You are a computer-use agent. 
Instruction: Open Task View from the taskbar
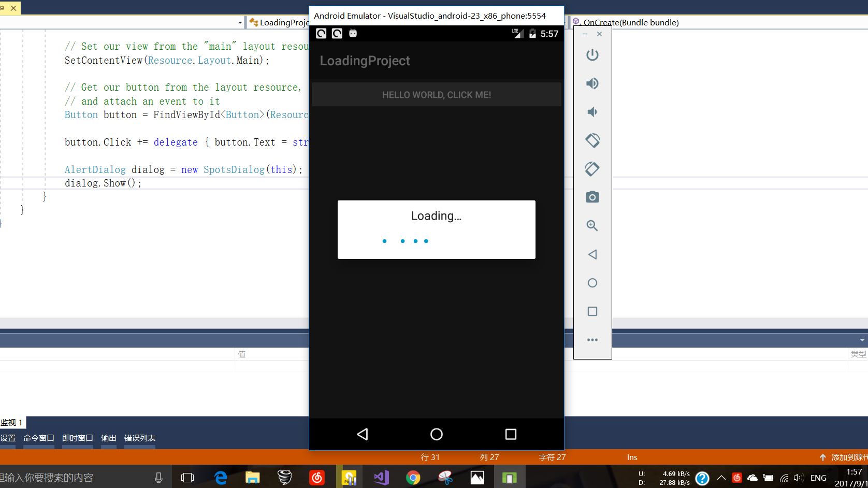(187, 478)
